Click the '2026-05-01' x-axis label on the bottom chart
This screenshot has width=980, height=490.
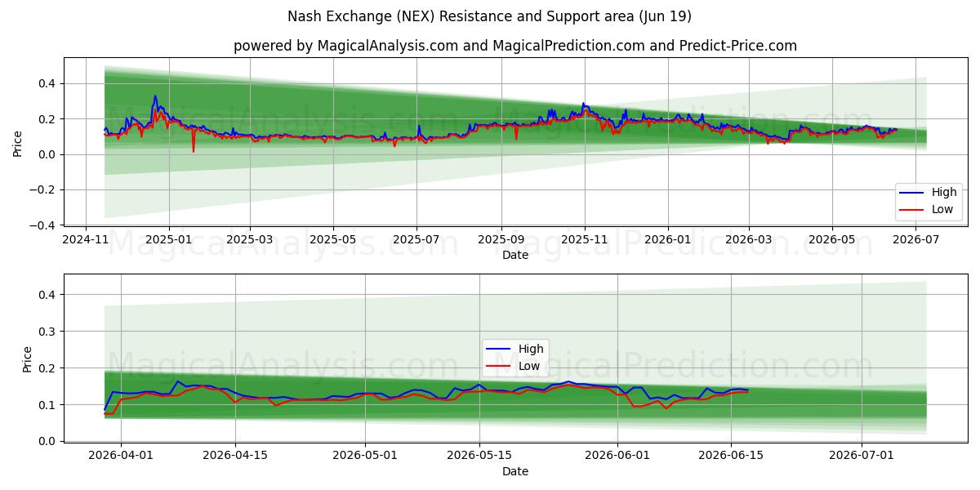point(366,456)
